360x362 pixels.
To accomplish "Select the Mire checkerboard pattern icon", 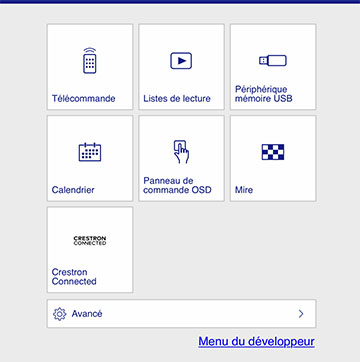I will coord(273,152).
